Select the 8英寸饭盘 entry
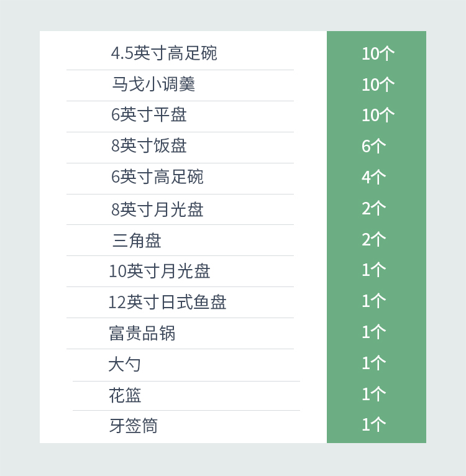466x476 pixels. click(149, 146)
